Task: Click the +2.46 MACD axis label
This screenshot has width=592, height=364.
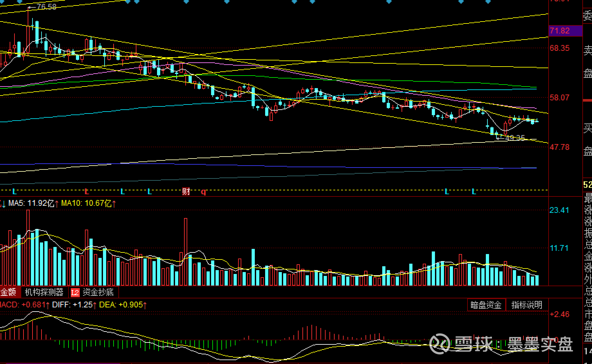Action: [x=560, y=314]
